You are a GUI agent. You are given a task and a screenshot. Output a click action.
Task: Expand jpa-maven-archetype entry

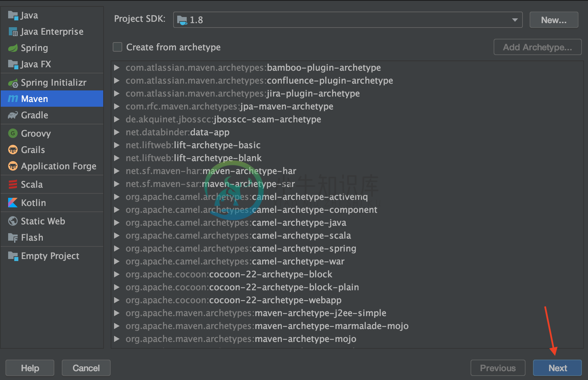117,106
